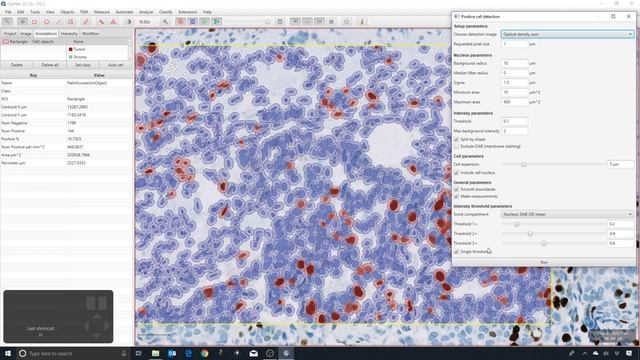
Task: Switch to the Project tab
Action: point(10,33)
